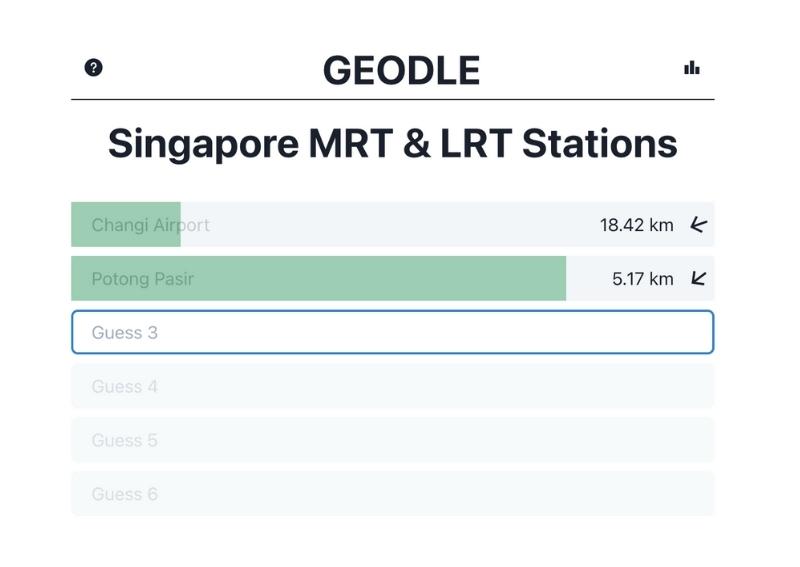Click the direction arrow beside 5.17 km

click(698, 279)
